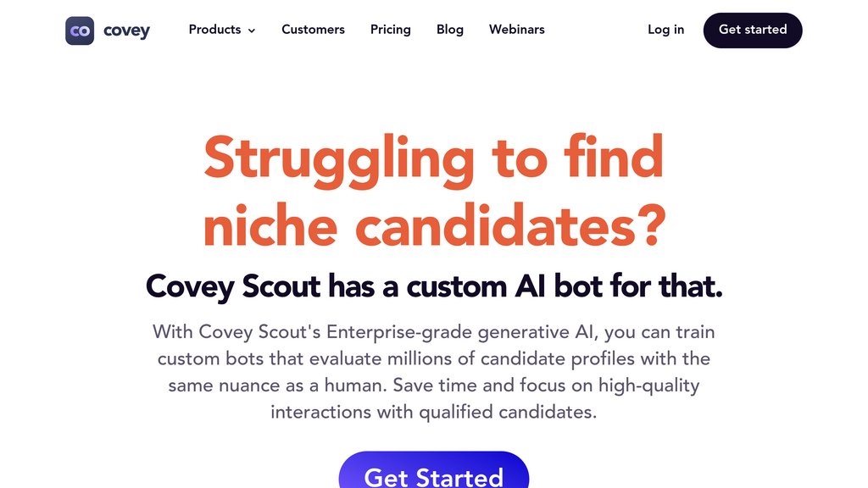Click paragraph line starting "same nuance as a human"

point(434,385)
